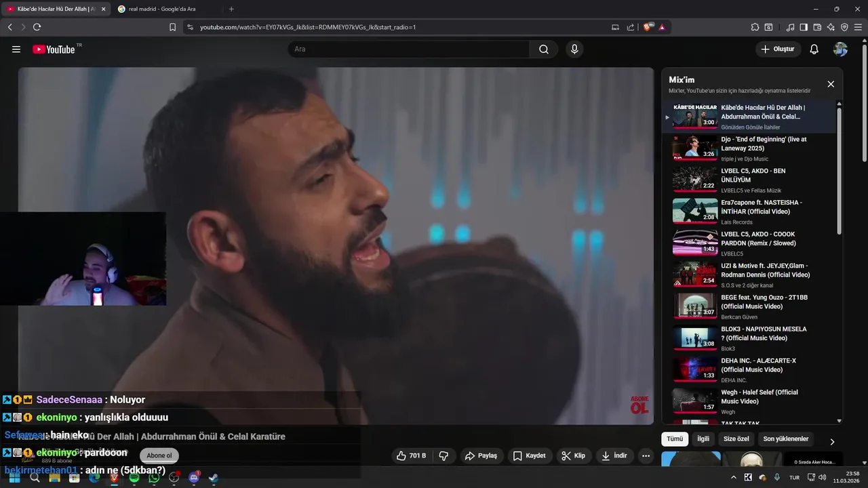Viewport: 868px width, 488px height.
Task: Reload the page with the refresh icon
Action: 37,27
